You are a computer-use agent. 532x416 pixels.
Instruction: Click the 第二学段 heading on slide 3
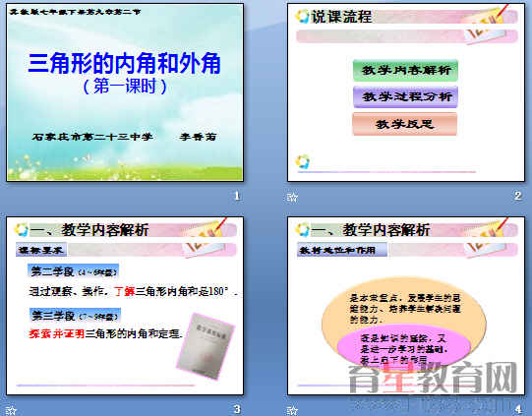point(74,271)
